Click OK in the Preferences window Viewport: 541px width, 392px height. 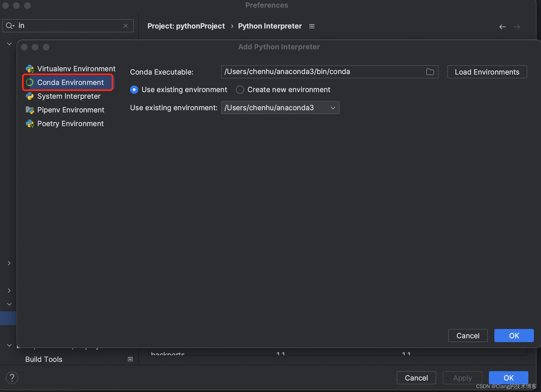pyautogui.click(x=508, y=378)
